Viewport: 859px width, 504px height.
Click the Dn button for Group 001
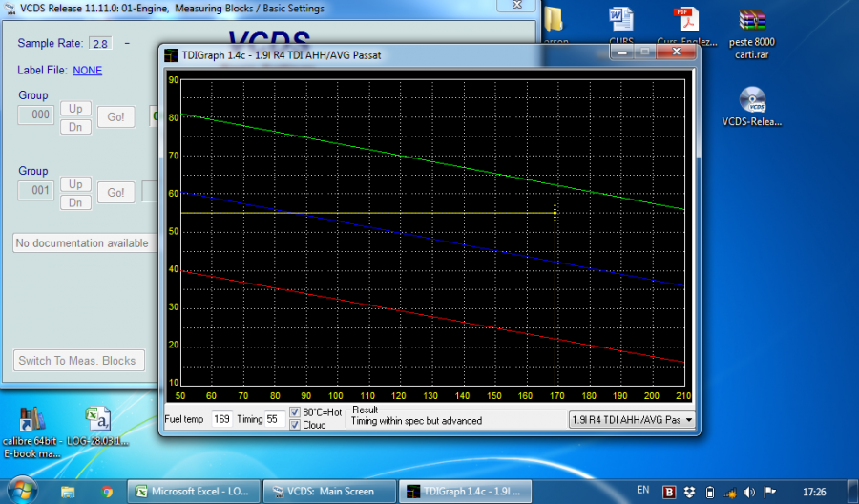tap(75, 201)
